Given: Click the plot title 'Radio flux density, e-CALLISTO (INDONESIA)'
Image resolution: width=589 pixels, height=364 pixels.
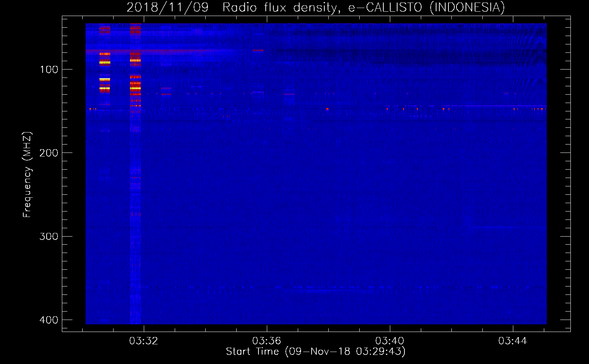Looking at the screenshot, I should [364, 7].
